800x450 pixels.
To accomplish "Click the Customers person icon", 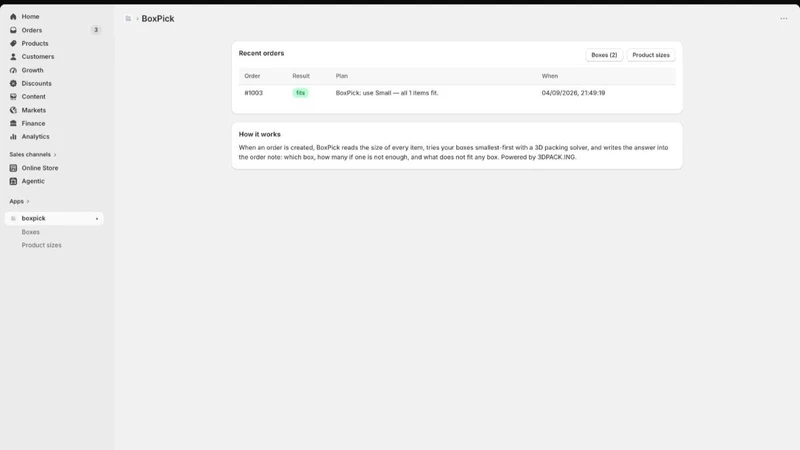I will (x=13, y=57).
